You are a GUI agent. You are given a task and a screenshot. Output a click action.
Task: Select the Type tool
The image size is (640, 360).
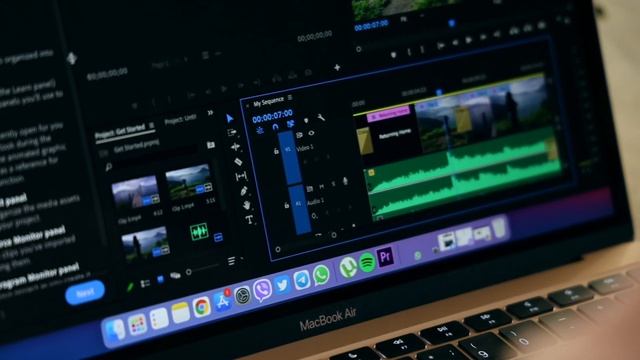[249, 220]
